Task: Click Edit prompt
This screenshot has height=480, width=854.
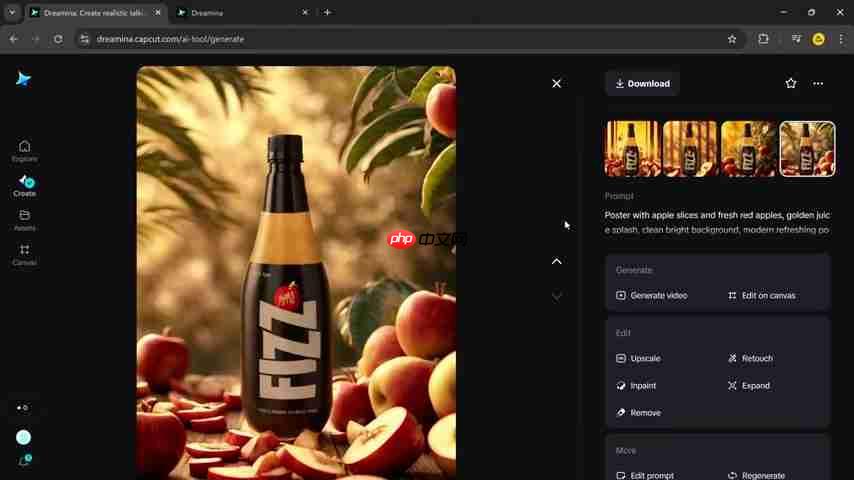Action: click(645, 475)
